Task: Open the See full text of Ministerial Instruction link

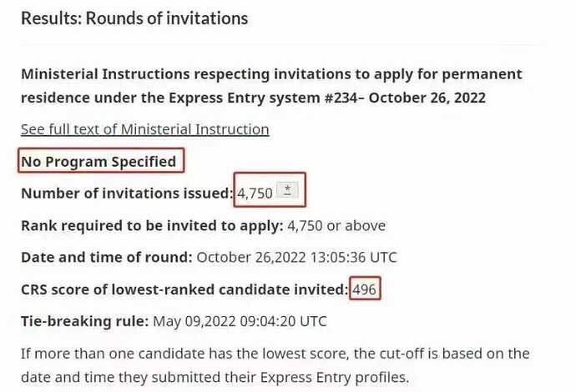Action: pos(144,129)
